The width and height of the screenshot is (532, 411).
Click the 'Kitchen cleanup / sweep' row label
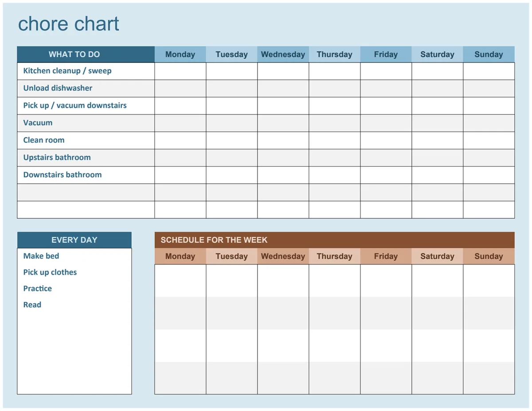coord(67,71)
